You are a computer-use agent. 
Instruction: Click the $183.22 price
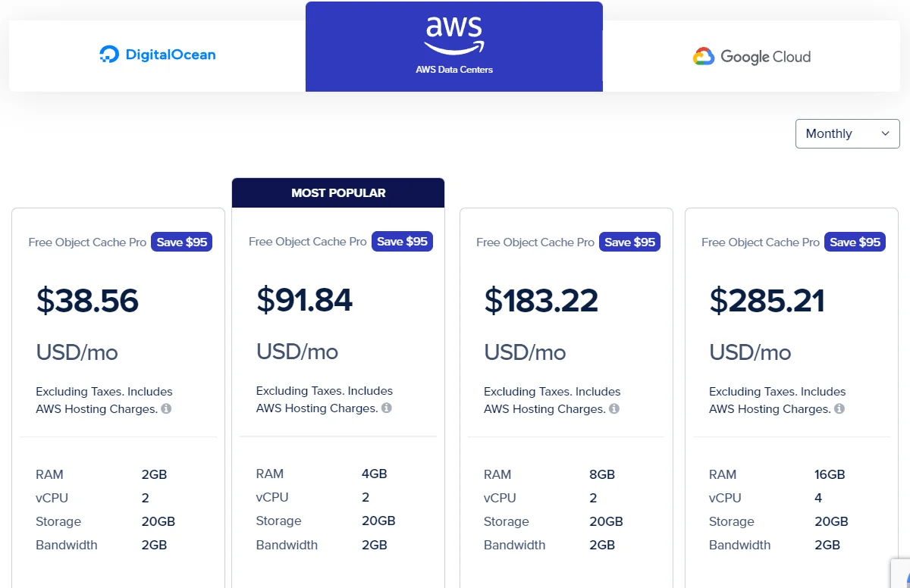541,301
